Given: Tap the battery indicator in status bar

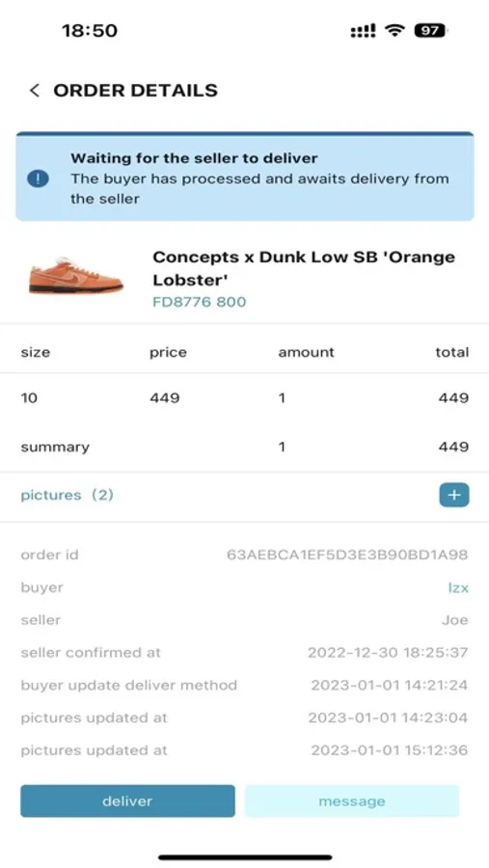Looking at the screenshot, I should (x=430, y=31).
